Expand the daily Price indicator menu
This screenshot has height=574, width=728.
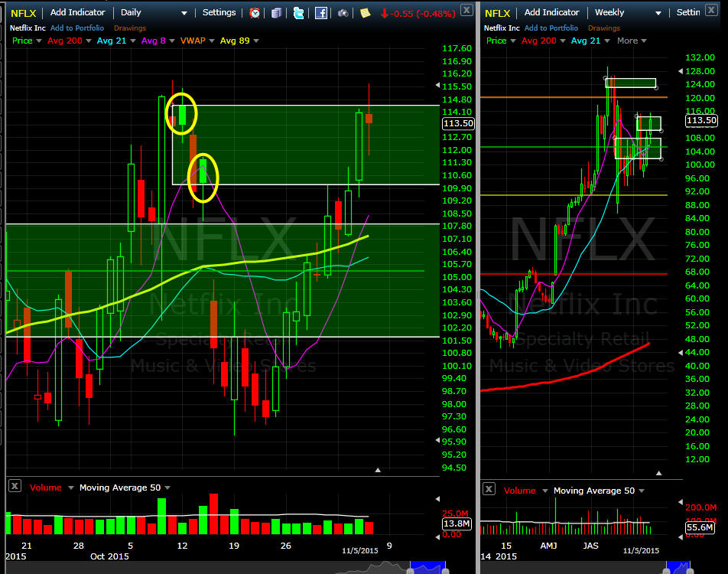39,41
